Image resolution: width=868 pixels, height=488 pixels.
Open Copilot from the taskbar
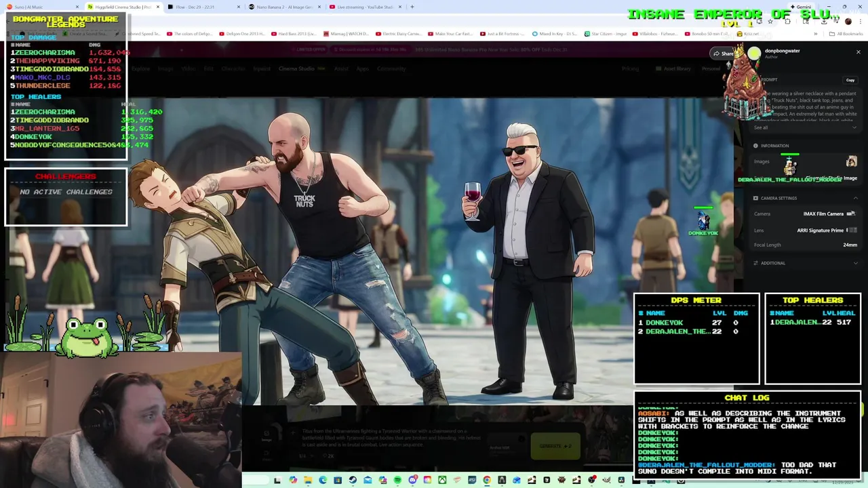click(x=292, y=480)
